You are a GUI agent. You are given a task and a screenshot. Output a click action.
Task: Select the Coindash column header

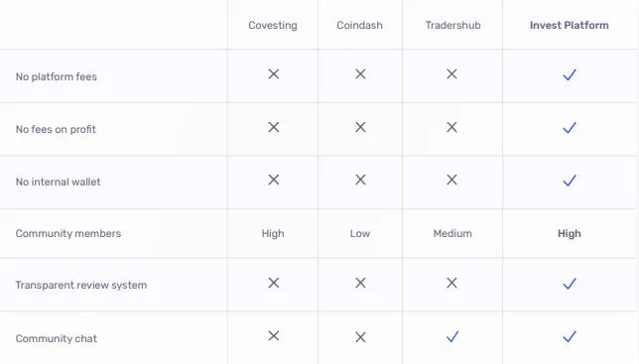tap(359, 25)
